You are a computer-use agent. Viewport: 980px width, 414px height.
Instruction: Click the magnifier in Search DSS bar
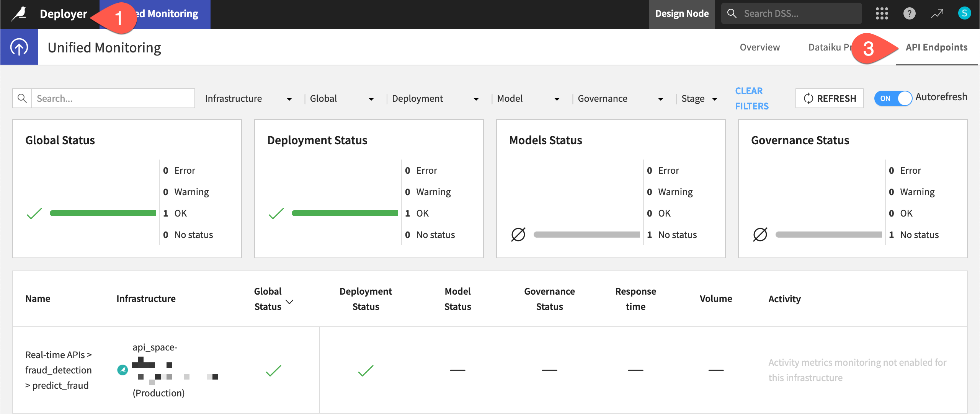click(x=732, y=13)
